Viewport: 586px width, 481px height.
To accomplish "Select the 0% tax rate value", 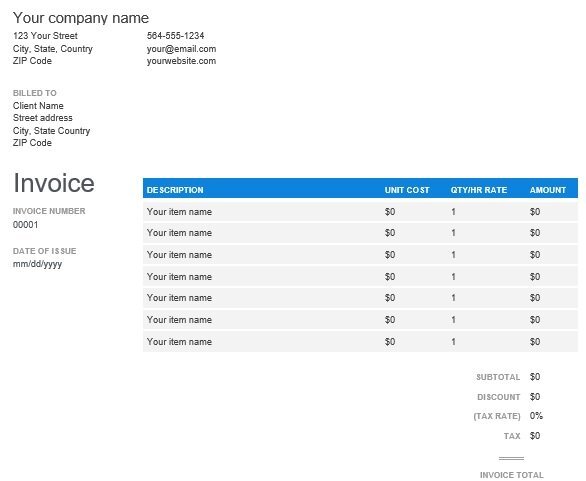I will 536,416.
